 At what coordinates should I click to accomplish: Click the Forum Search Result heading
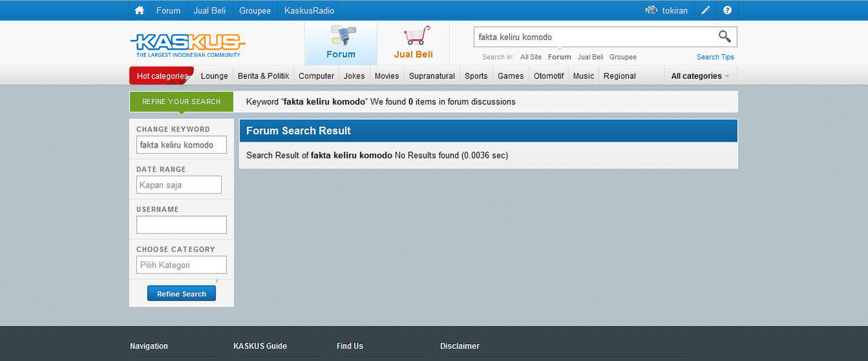pyautogui.click(x=298, y=131)
